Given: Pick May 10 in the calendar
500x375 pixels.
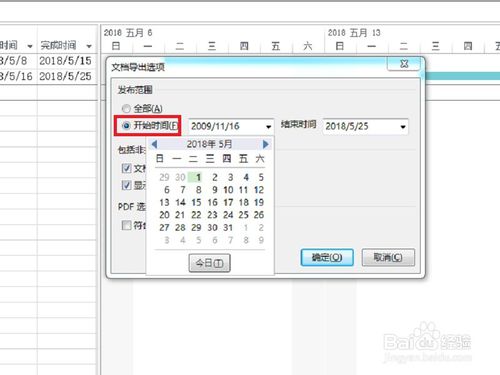Looking at the screenshot, I should pos(228,190).
